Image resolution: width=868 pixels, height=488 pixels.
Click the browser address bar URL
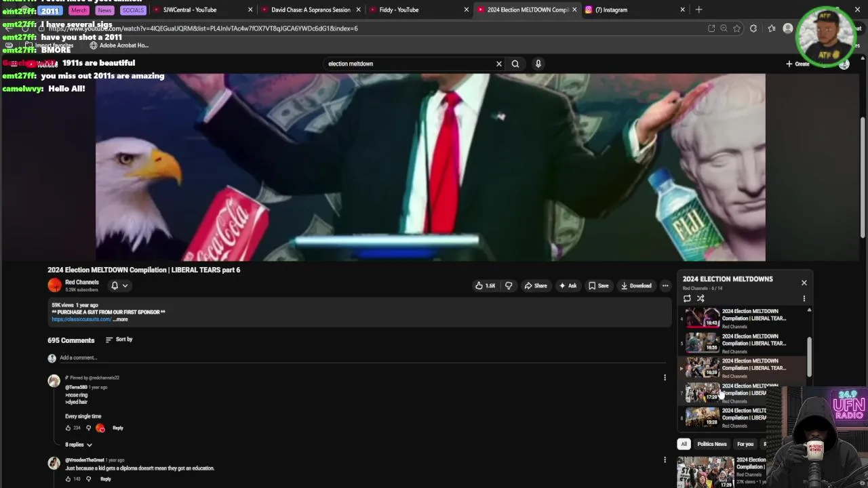tap(203, 28)
